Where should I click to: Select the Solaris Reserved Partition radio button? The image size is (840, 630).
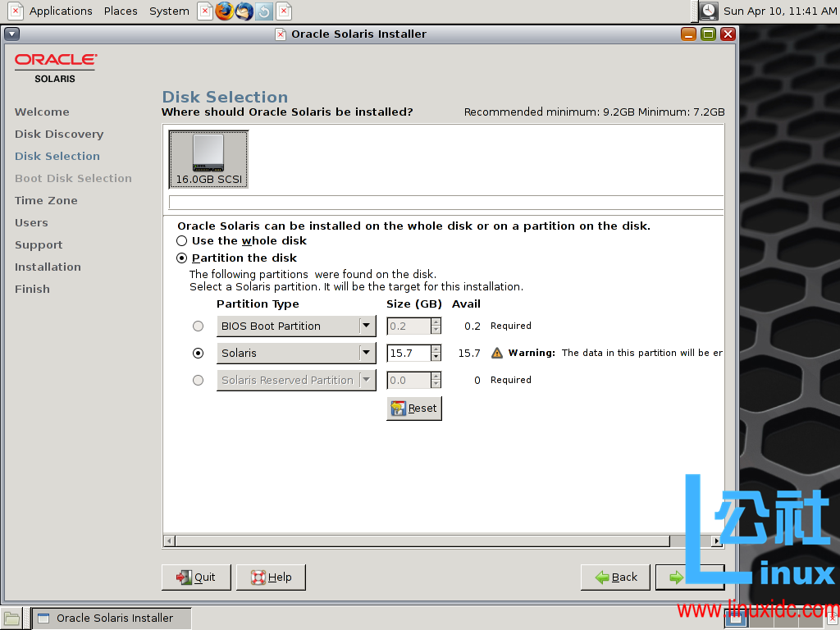[x=199, y=381]
